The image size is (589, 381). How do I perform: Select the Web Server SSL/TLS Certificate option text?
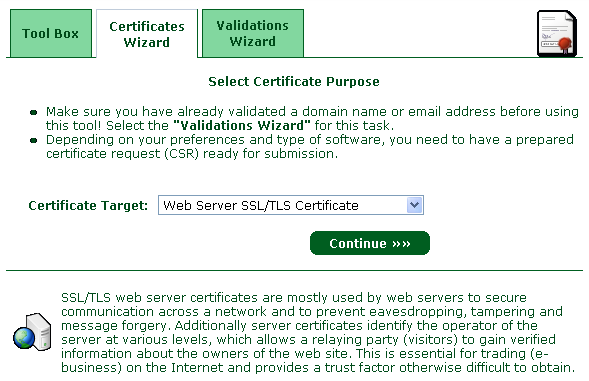coord(261,206)
